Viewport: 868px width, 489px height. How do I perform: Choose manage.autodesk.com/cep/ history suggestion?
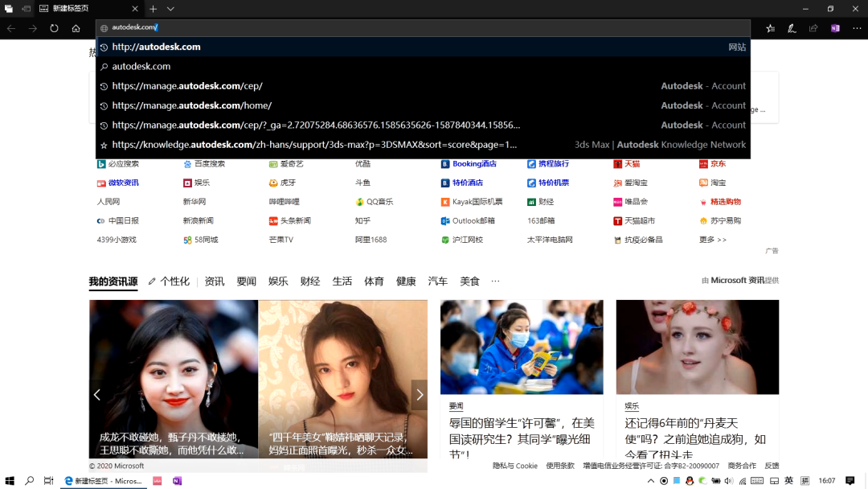(x=424, y=86)
